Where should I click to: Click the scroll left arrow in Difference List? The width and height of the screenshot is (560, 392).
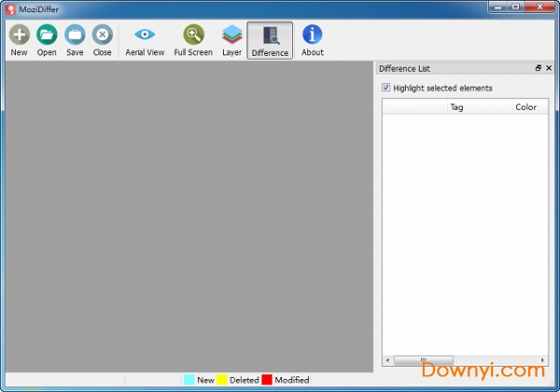pyautogui.click(x=388, y=361)
